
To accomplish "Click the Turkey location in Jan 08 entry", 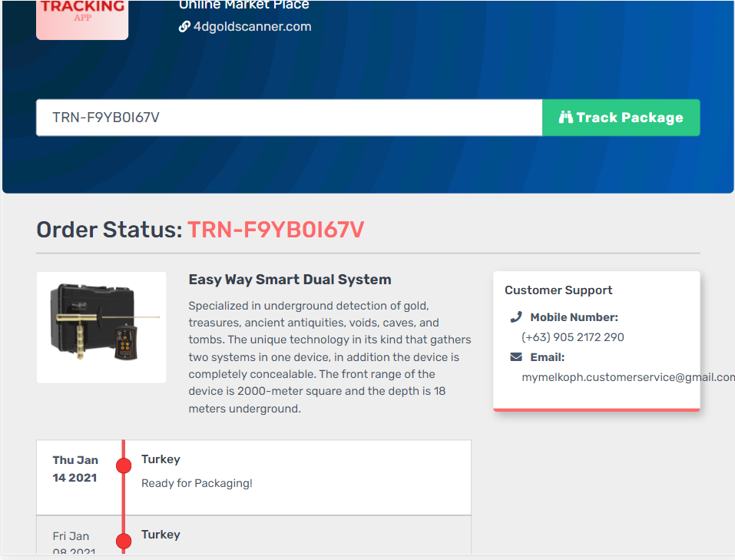I will tap(161, 535).
